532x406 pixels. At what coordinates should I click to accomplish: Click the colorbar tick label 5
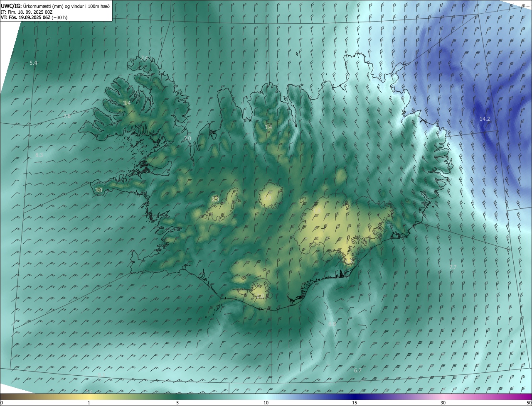click(x=177, y=403)
